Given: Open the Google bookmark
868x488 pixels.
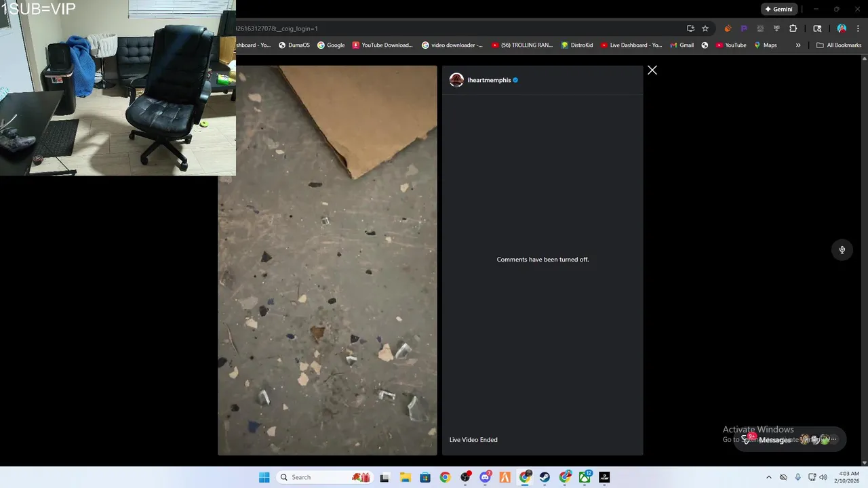Looking at the screenshot, I should (331, 45).
